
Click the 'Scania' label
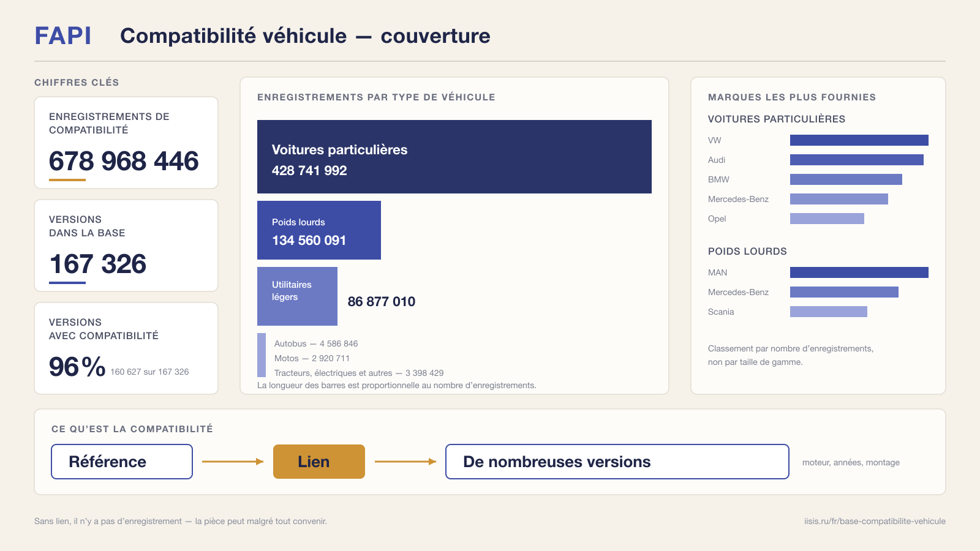(x=721, y=312)
